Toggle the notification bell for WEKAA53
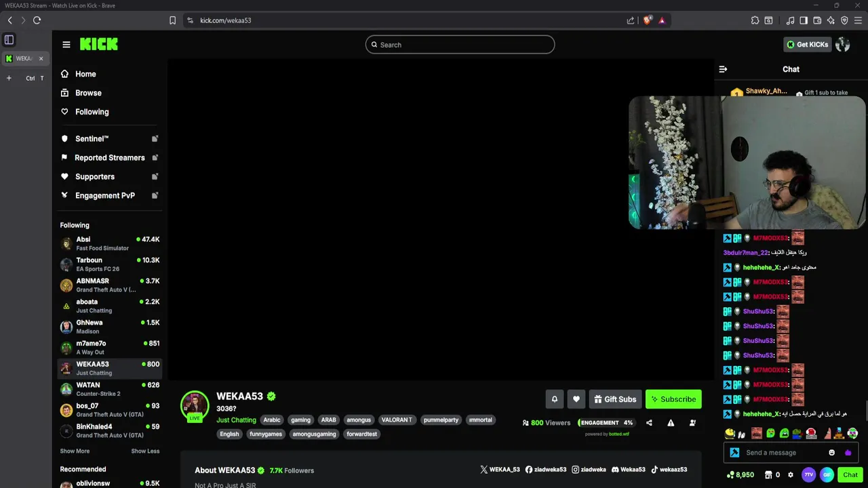 pos(554,399)
